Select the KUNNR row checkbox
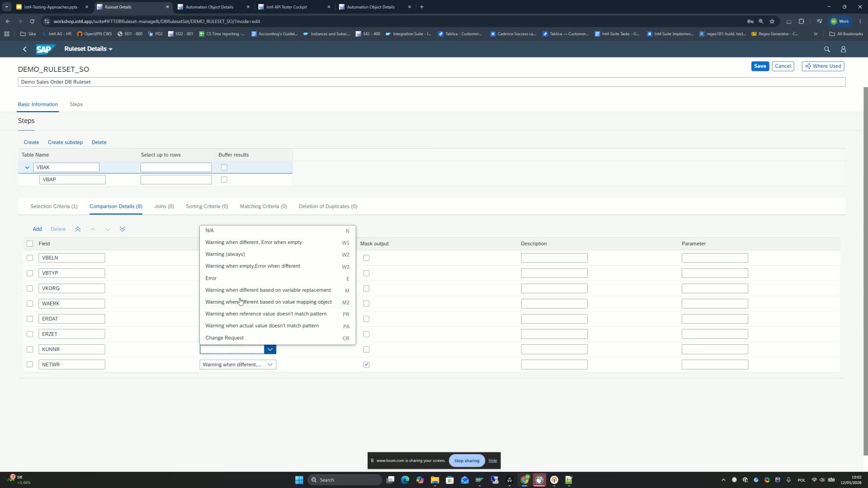 click(x=30, y=349)
